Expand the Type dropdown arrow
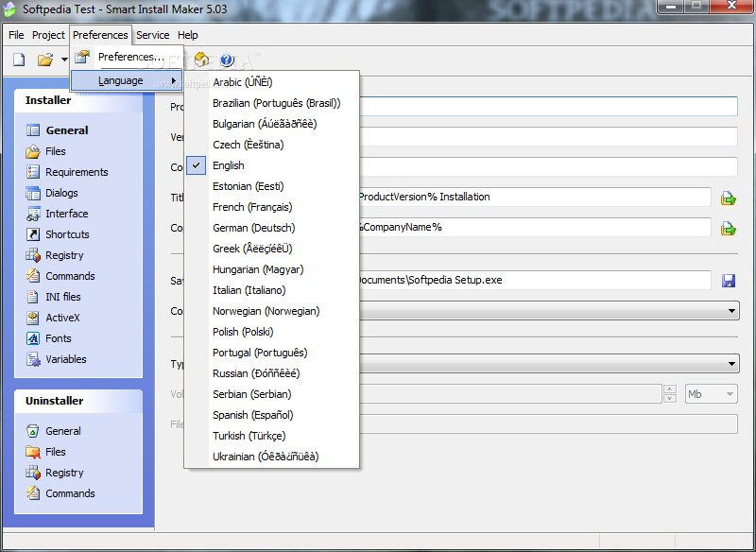 (x=731, y=364)
